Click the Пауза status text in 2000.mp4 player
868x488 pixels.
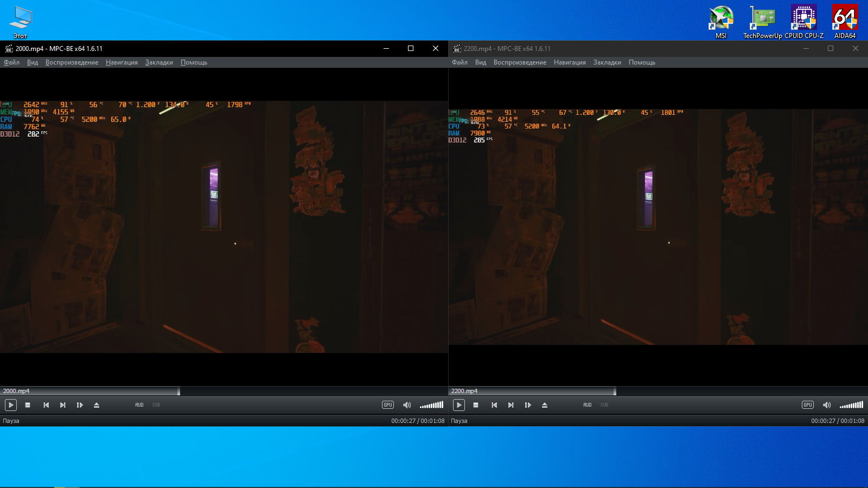[x=11, y=421]
